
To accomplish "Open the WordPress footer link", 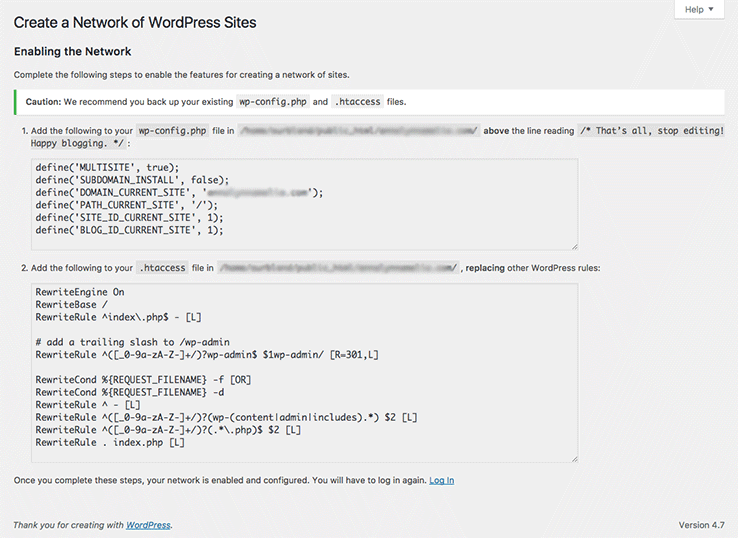I will (x=148, y=525).
